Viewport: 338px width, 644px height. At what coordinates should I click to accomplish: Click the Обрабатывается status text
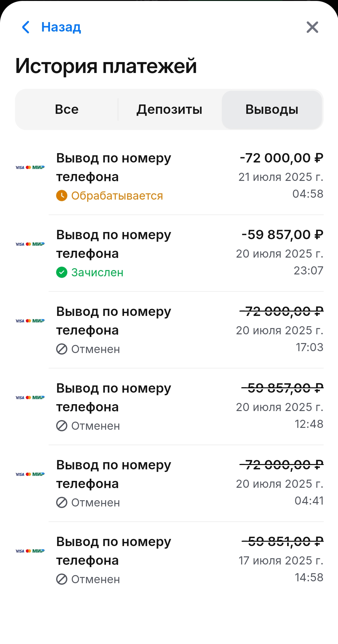[x=117, y=196]
